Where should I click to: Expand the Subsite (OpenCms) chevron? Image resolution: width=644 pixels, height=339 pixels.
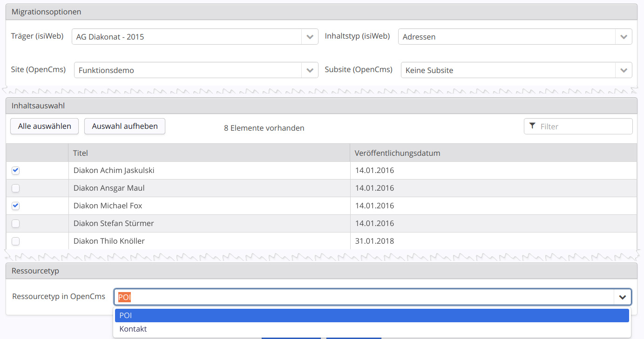tap(624, 70)
